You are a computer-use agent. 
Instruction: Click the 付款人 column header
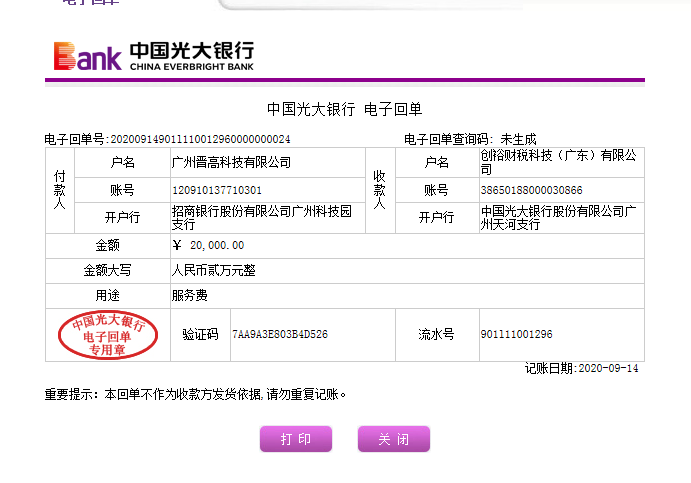pyautogui.click(x=59, y=190)
